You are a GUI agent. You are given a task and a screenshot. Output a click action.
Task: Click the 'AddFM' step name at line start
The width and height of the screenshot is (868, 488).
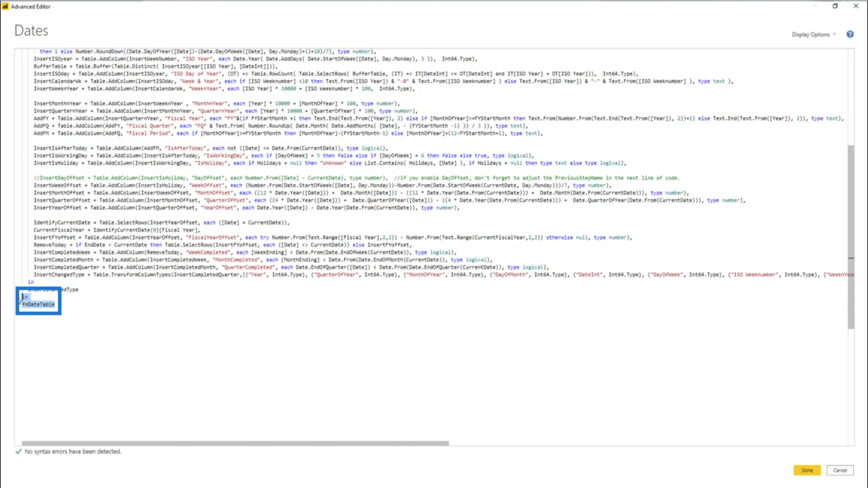click(41, 133)
